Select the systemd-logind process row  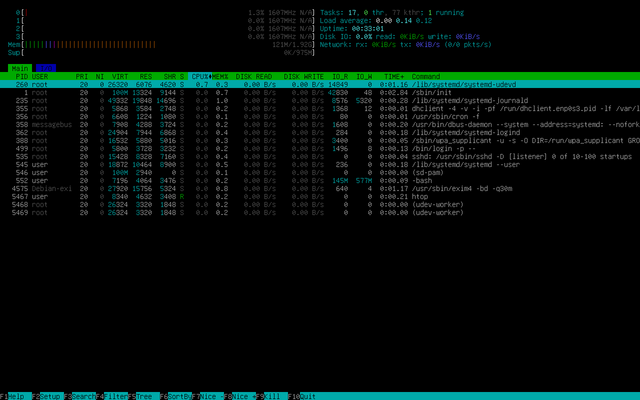tap(320, 133)
